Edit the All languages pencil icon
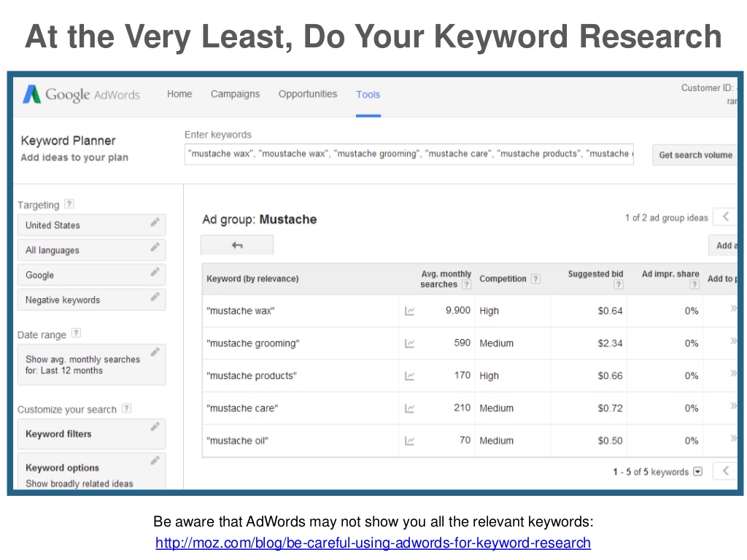 155,248
